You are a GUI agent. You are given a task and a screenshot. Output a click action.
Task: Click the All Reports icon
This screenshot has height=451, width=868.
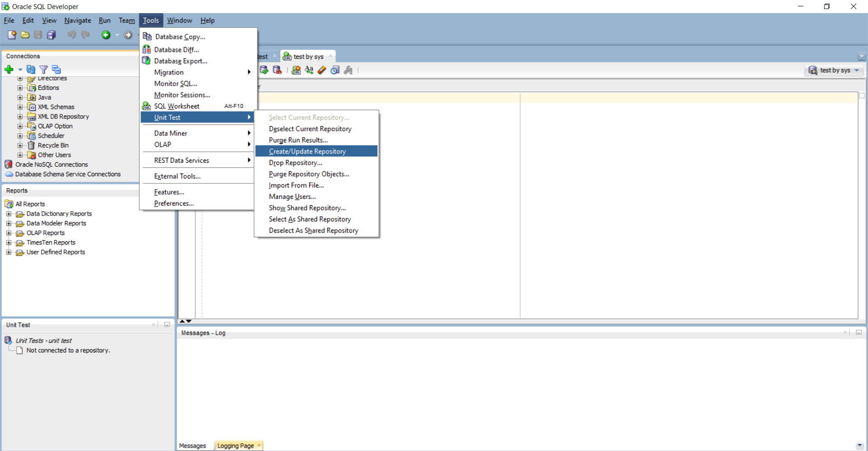point(9,204)
